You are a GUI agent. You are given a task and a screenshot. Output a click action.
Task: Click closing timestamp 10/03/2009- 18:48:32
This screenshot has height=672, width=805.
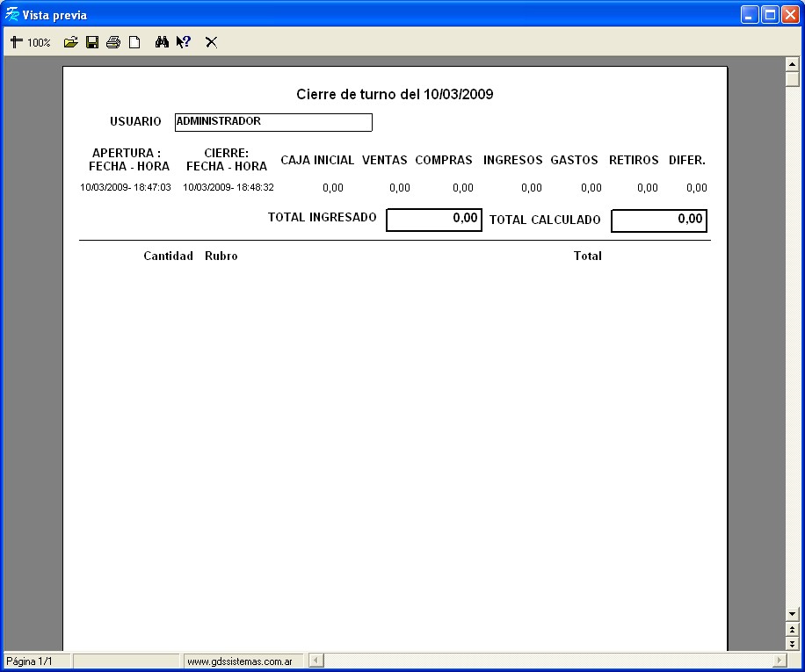pyautogui.click(x=228, y=187)
